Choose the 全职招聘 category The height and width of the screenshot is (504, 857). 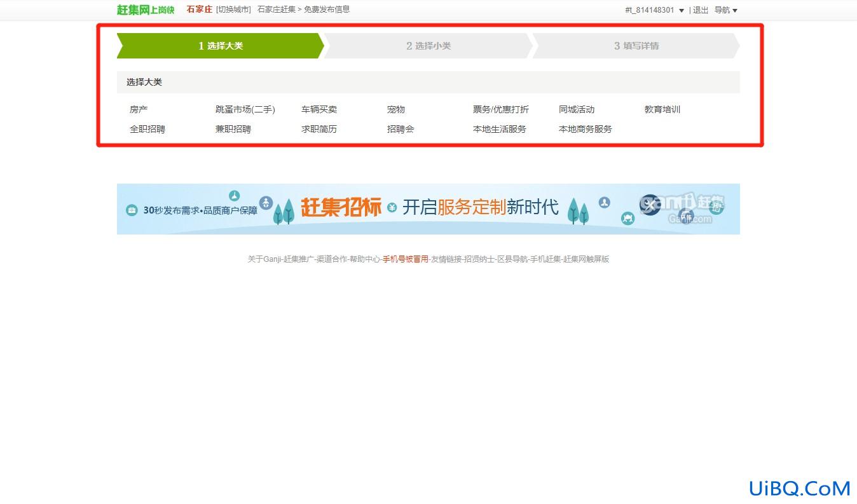pos(147,129)
